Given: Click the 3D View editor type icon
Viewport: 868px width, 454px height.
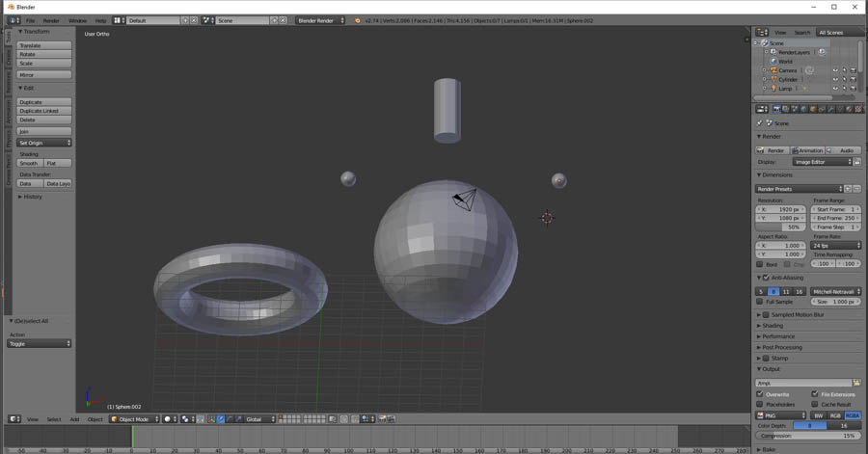Looking at the screenshot, I should click(x=14, y=419).
